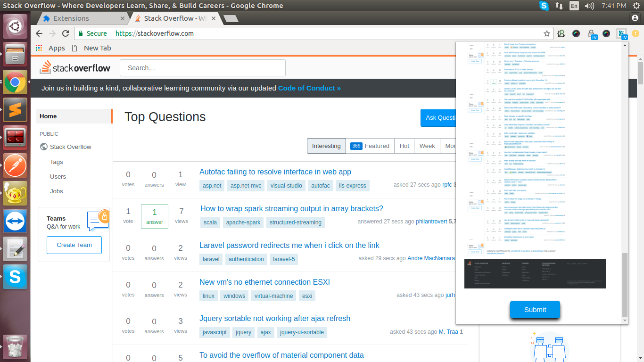Click the Submit button in extension popup

click(535, 310)
